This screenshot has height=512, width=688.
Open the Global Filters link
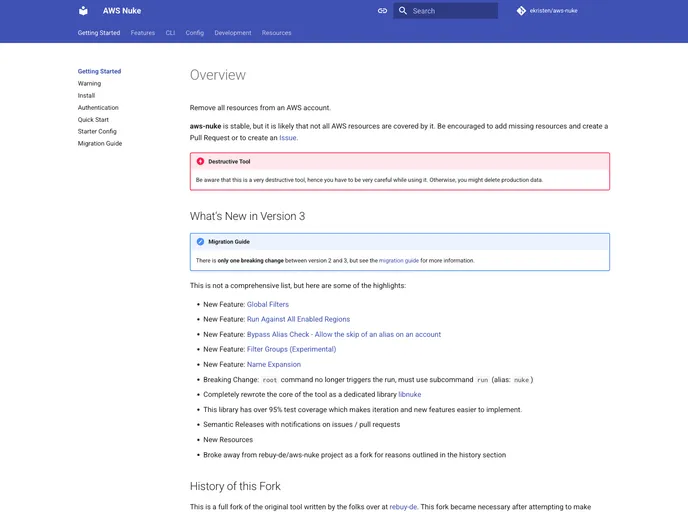click(268, 304)
